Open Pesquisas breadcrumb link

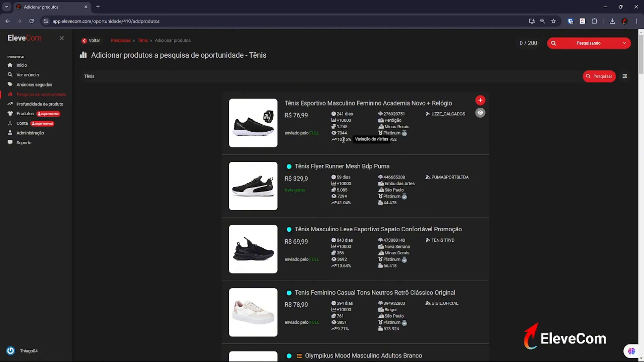[x=120, y=41]
